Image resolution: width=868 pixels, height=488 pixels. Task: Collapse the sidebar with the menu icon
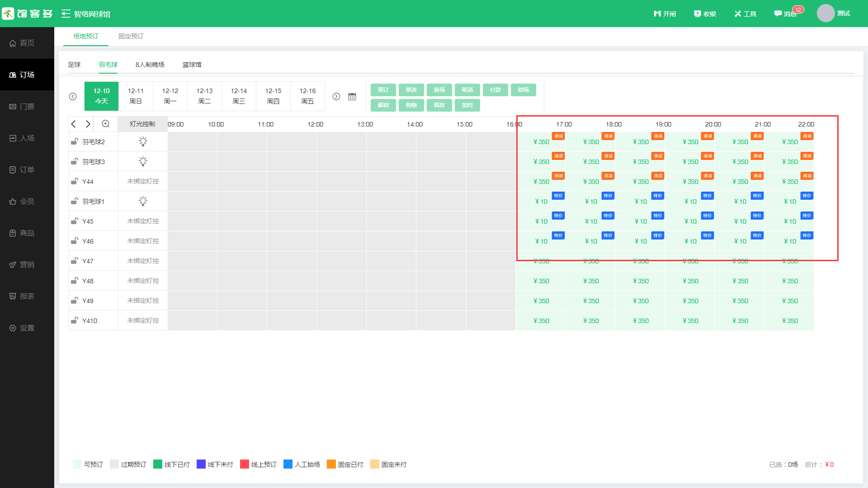[x=66, y=14]
